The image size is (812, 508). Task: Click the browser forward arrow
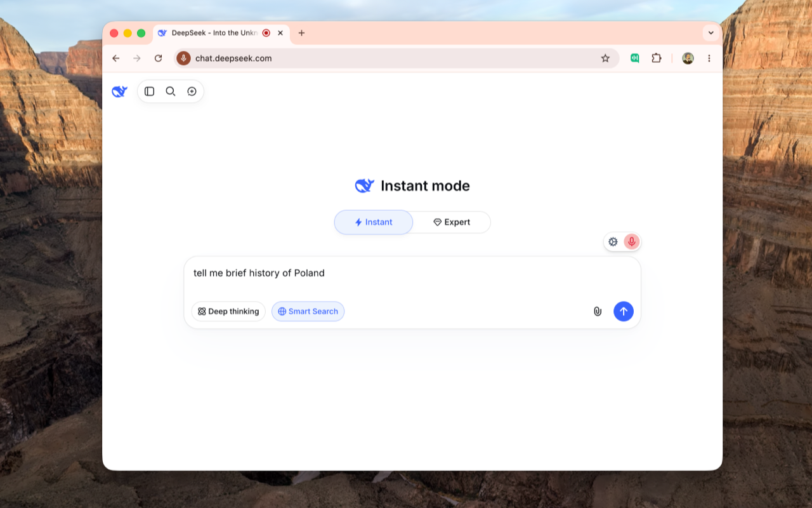137,58
